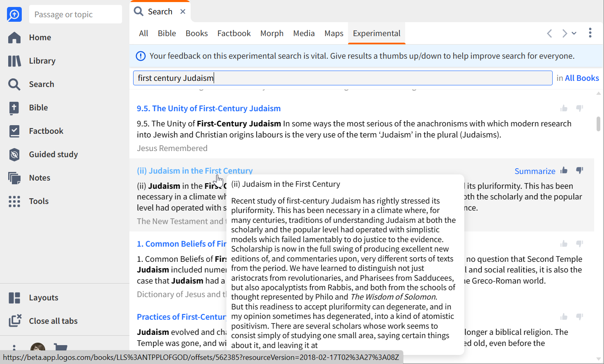Thumbs down the Practices of First-Century result
This screenshot has width=604, height=364.
pos(580,317)
